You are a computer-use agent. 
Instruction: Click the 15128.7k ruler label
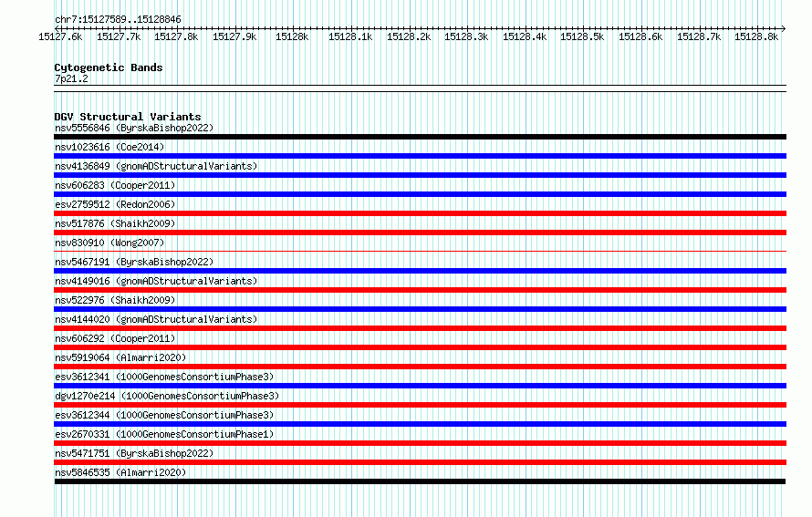tap(699, 36)
